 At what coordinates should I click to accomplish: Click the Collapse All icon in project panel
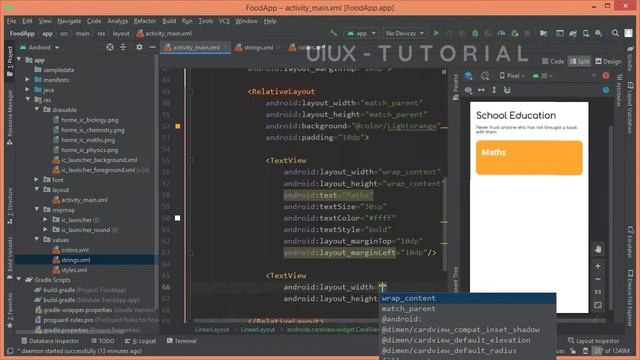tap(123, 47)
